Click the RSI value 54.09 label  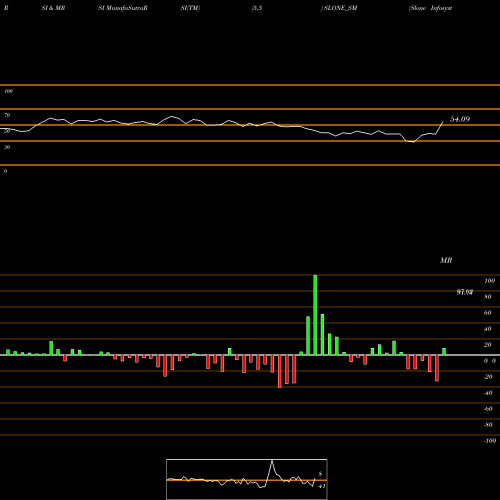click(x=460, y=119)
